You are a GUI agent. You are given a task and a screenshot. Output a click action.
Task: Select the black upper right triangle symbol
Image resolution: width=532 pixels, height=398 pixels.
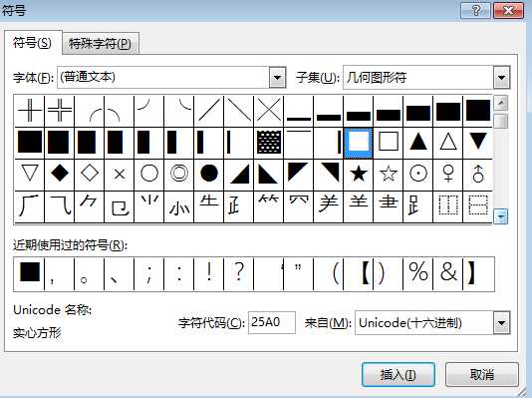[x=329, y=175]
